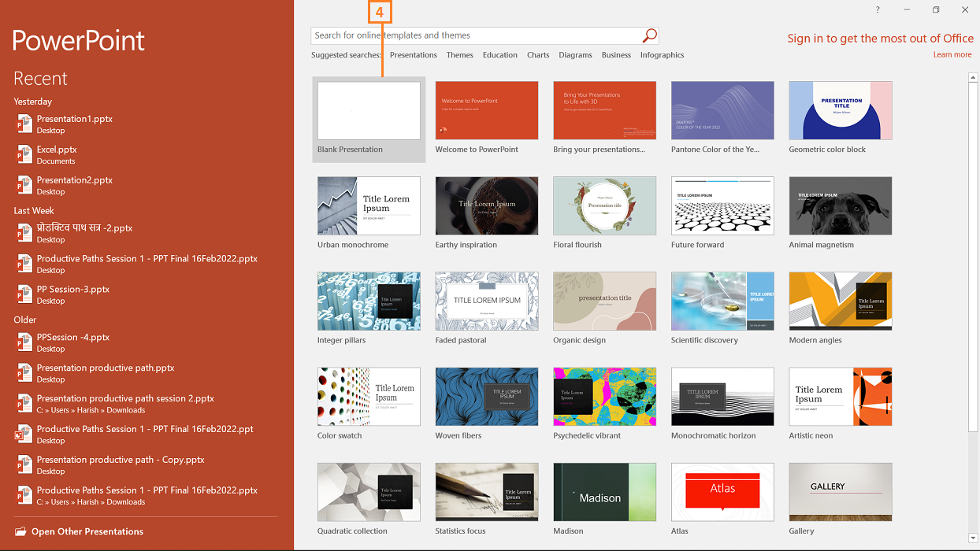This screenshot has height=551, width=980.
Task: Select the Earthy inspiration template
Action: 487,205
